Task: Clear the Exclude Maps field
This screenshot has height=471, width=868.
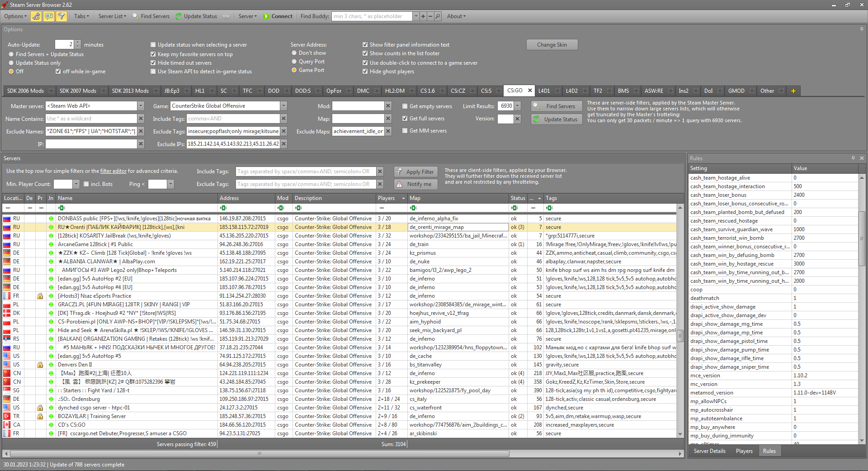Action: click(388, 131)
